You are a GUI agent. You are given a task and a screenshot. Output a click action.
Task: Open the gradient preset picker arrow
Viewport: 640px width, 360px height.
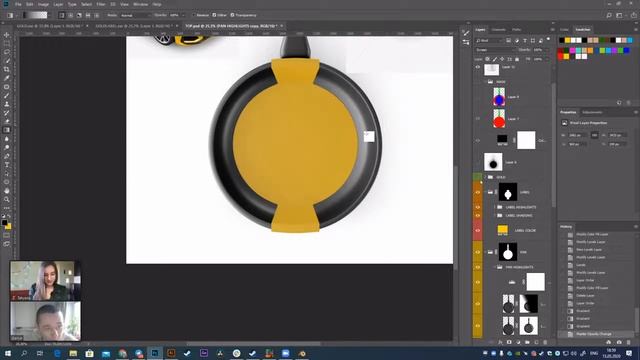pos(50,15)
